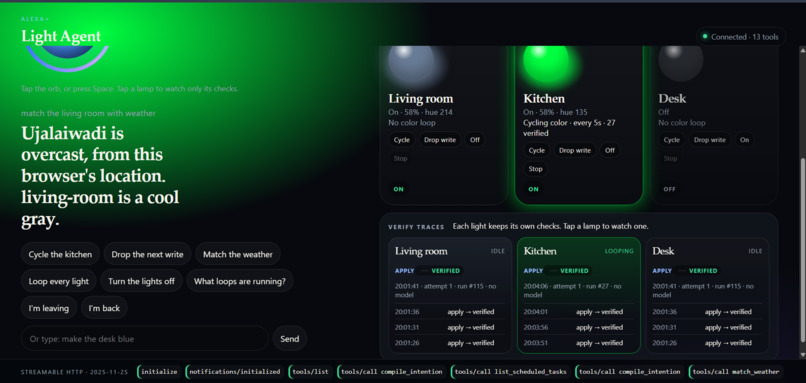Click the green connection status dot
Viewport: 806px width, 383px height.
tap(705, 37)
